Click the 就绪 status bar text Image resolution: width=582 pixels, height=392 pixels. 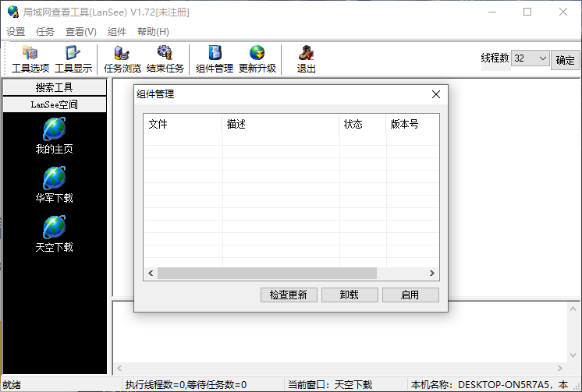12,385
